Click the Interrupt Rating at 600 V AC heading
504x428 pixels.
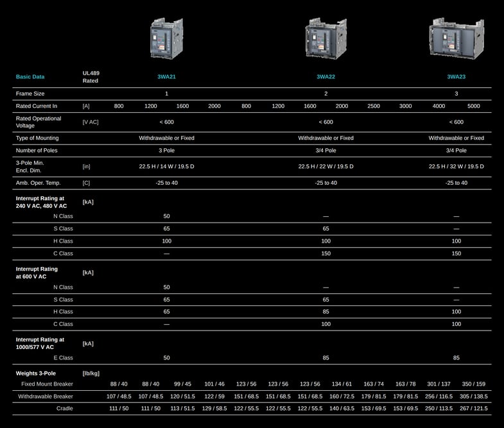pos(37,273)
